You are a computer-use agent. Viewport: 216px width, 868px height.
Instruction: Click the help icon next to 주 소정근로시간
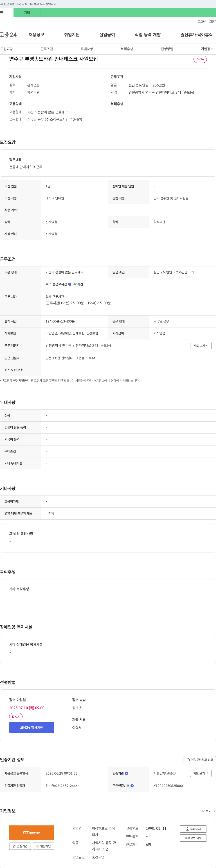tap(70, 284)
